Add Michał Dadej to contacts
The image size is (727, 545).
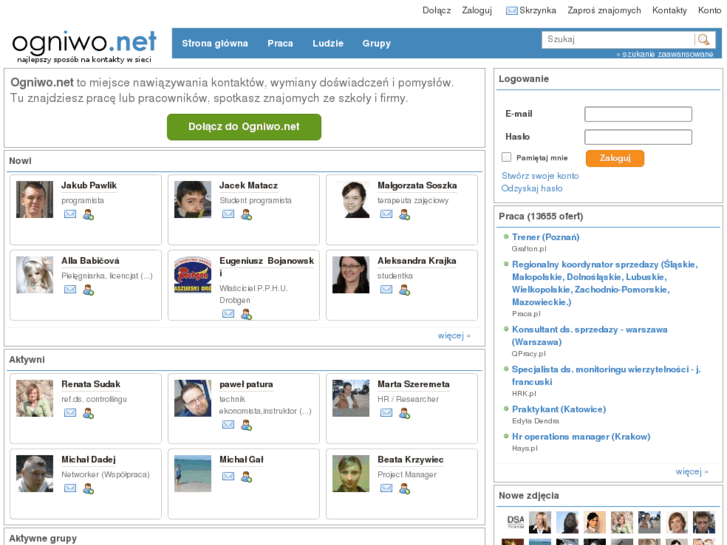[x=88, y=488]
